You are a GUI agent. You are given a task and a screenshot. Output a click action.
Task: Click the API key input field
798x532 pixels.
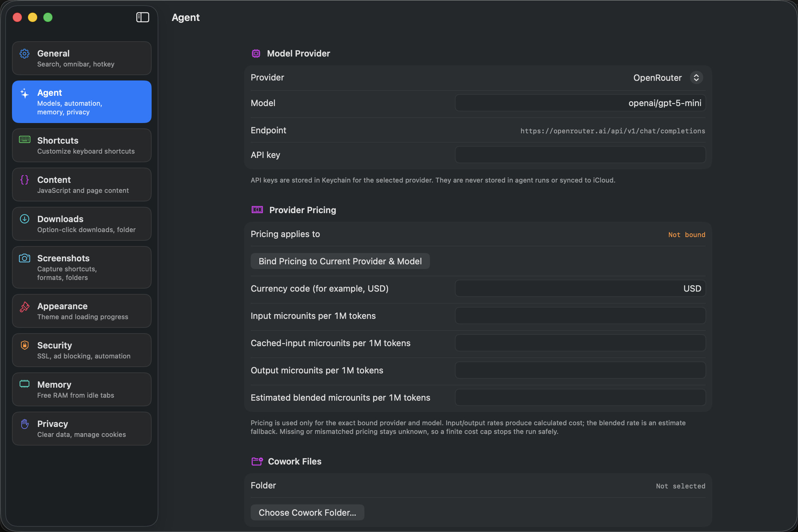click(x=580, y=155)
